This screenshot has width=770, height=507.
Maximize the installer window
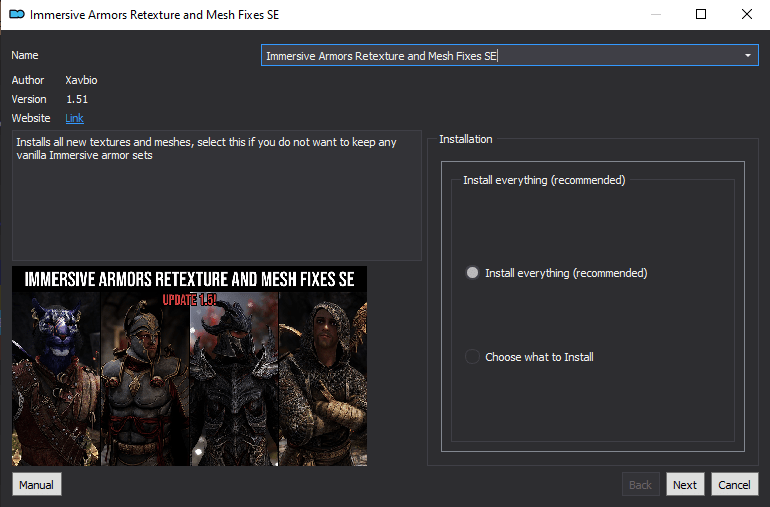pyautogui.click(x=701, y=14)
